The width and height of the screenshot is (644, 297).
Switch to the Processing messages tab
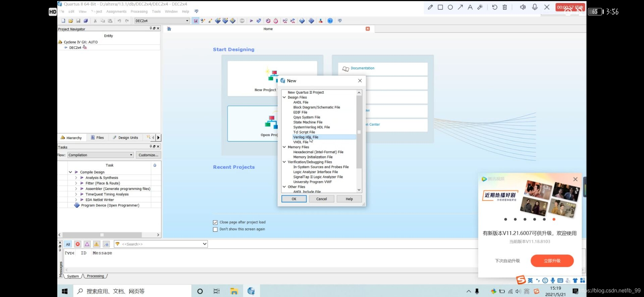pyautogui.click(x=96, y=276)
